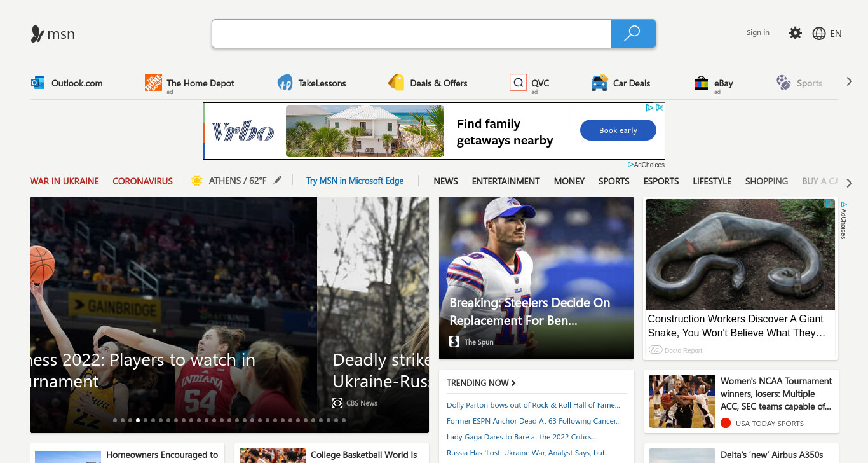
Task: Open the settings gear icon
Action: point(796,33)
